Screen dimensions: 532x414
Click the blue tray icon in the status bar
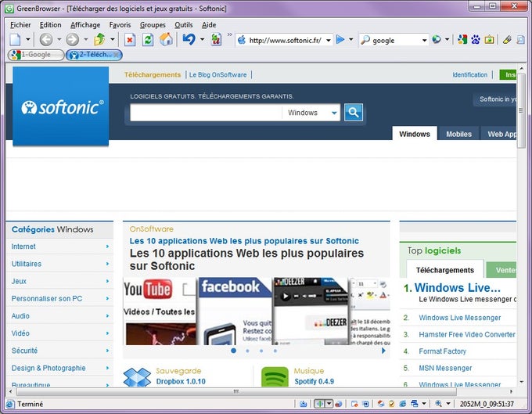click(303, 404)
